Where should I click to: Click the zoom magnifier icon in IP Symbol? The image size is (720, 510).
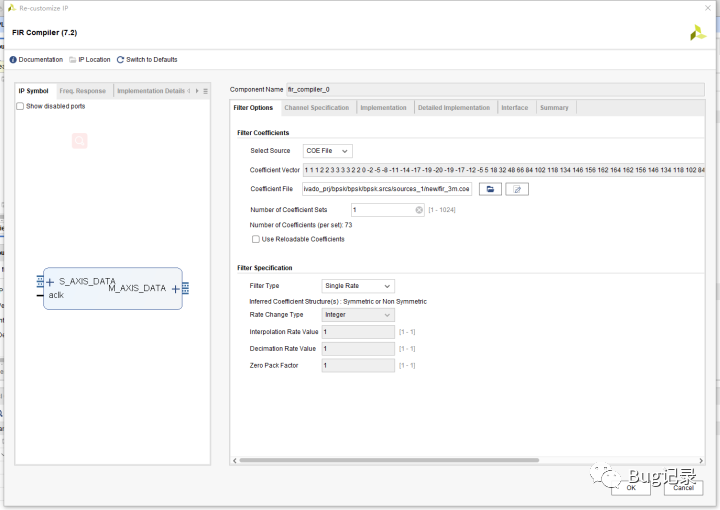pyautogui.click(x=79, y=141)
